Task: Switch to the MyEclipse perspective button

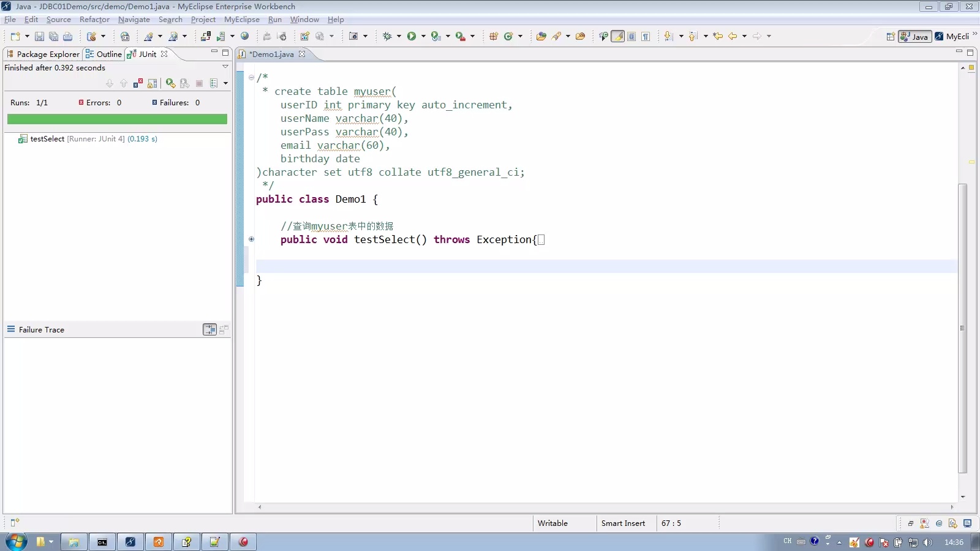Action: 952,37
